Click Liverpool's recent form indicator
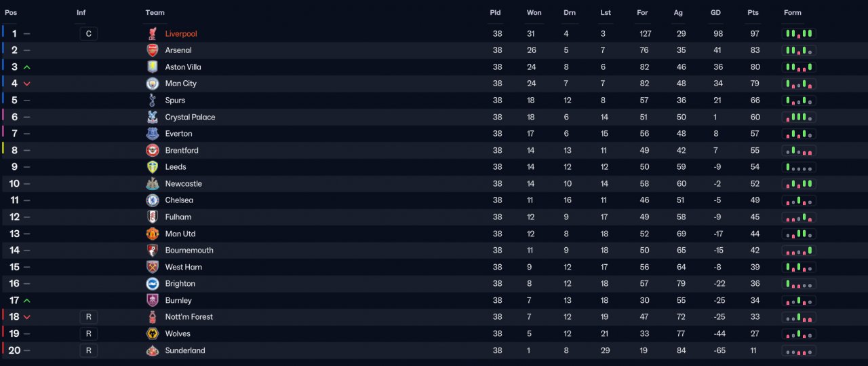Screen dimensions: 868x366 point(799,34)
